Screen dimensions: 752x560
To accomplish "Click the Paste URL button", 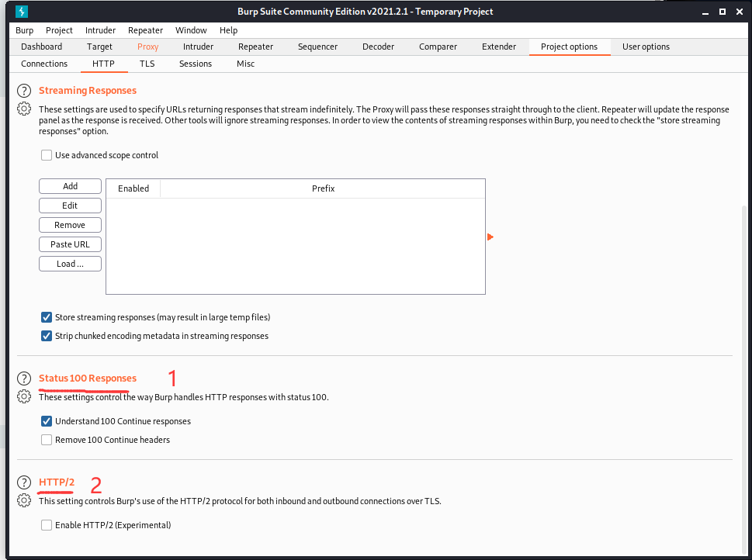I will [70, 244].
